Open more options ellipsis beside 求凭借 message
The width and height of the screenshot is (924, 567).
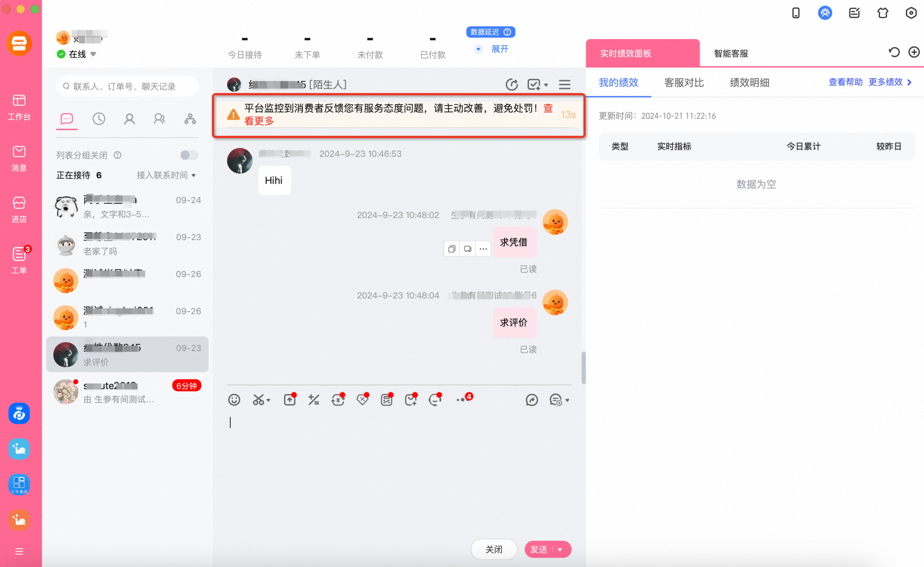pyautogui.click(x=483, y=249)
